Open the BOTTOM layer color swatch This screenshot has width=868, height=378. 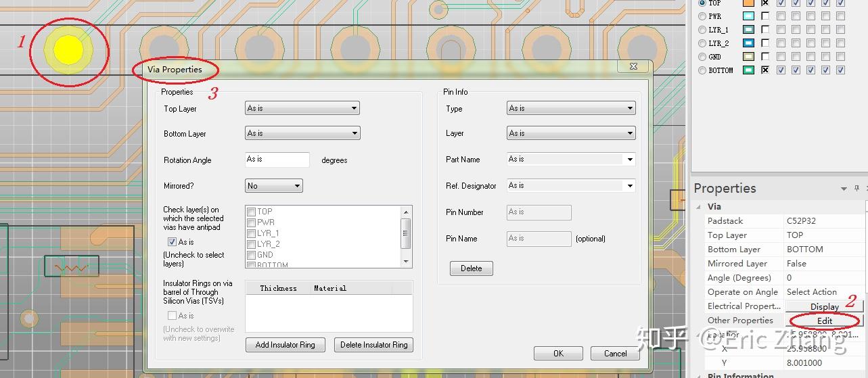748,70
